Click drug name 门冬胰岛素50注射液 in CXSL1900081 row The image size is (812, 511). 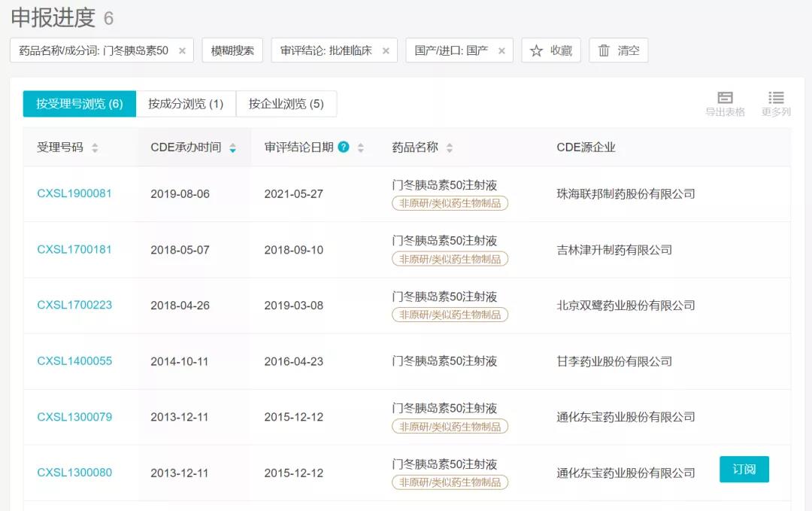point(444,185)
